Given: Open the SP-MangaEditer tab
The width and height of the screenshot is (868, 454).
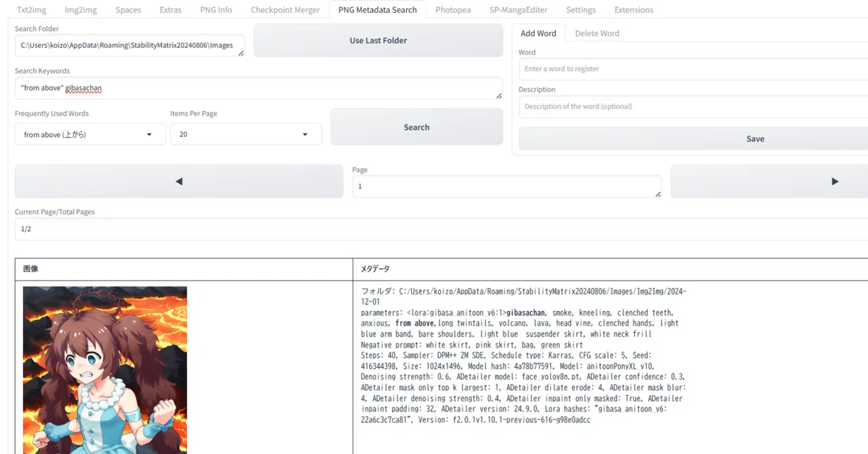Looking at the screenshot, I should pos(518,10).
